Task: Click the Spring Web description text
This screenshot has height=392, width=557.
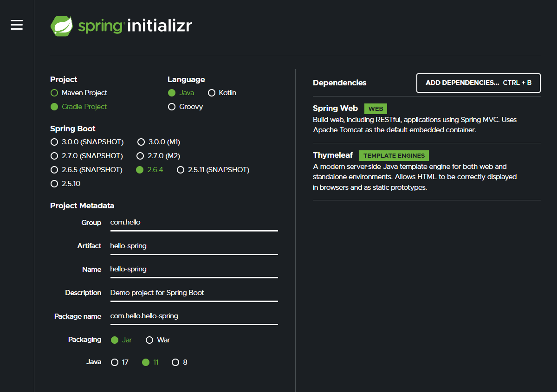Action: point(415,125)
